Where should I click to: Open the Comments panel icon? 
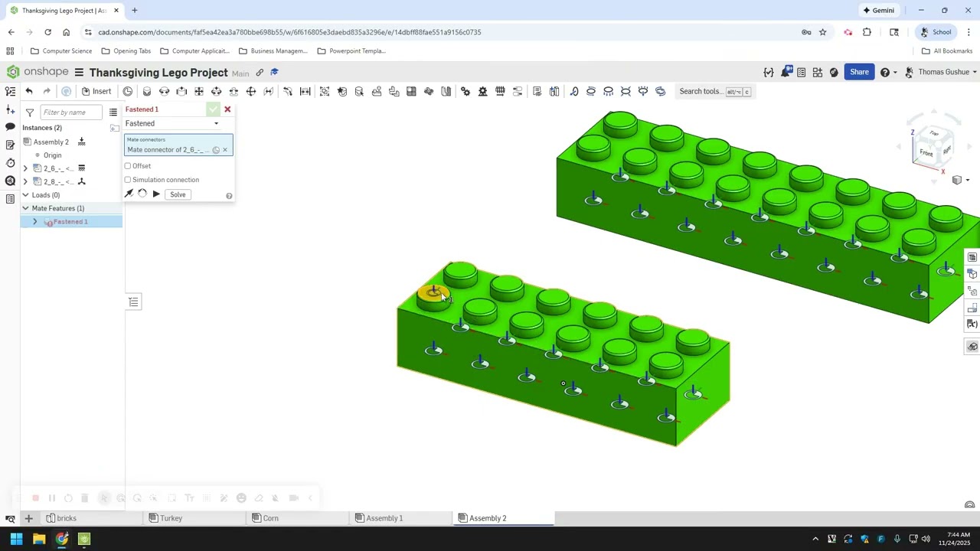click(10, 127)
